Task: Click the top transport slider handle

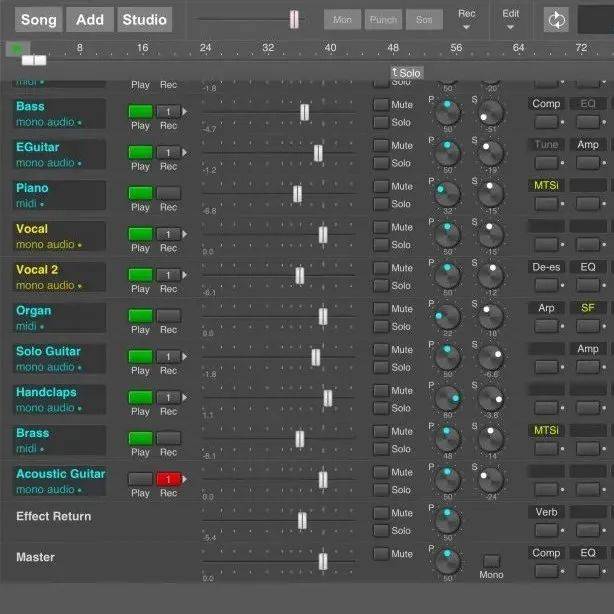Action: (294, 20)
